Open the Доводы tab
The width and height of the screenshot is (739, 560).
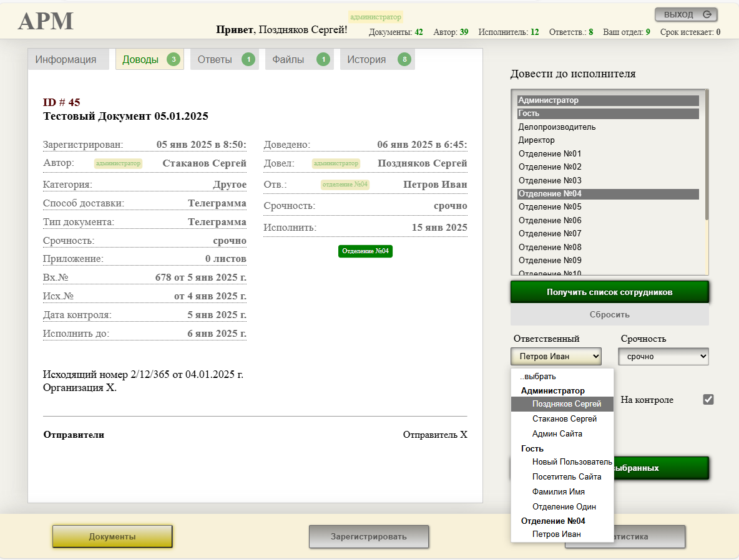[x=149, y=59]
